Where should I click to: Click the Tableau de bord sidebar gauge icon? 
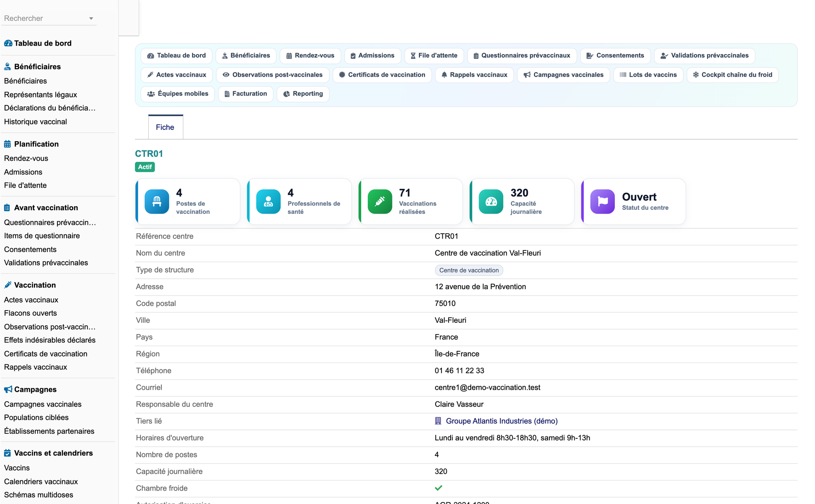pyautogui.click(x=8, y=43)
